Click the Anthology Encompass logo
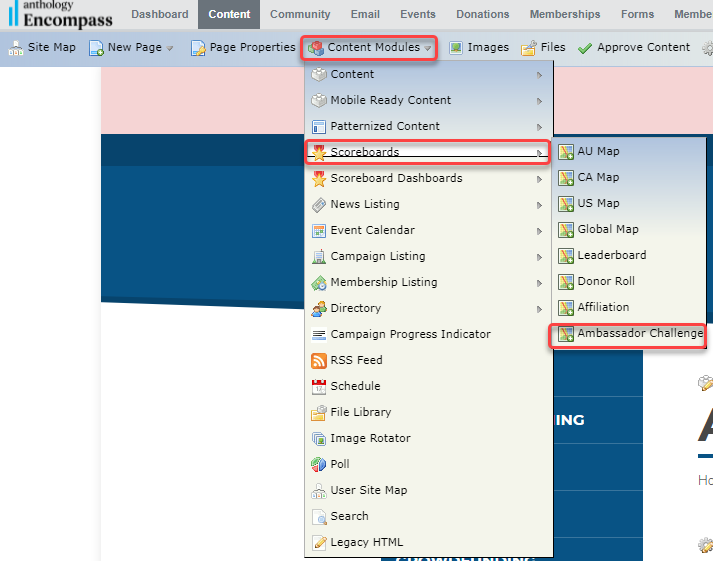 60,14
